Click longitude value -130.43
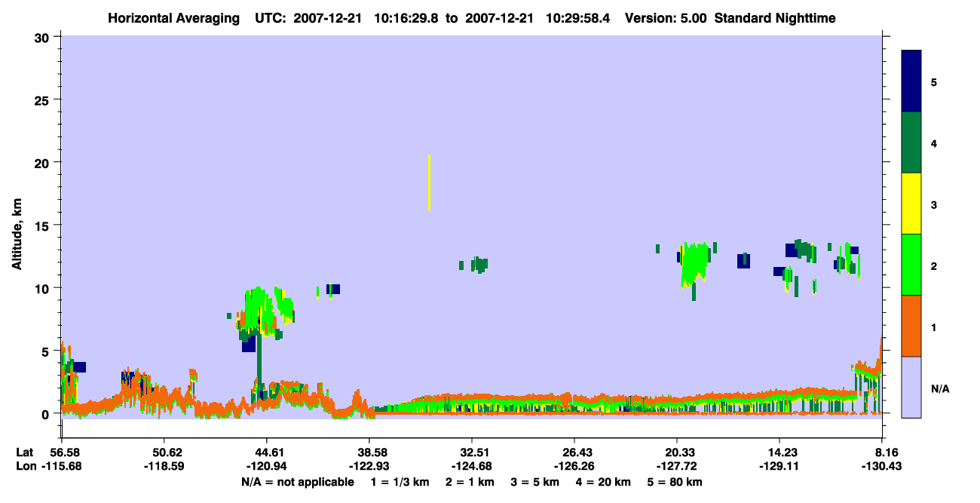The height and width of the screenshot is (503, 980). tap(882, 467)
